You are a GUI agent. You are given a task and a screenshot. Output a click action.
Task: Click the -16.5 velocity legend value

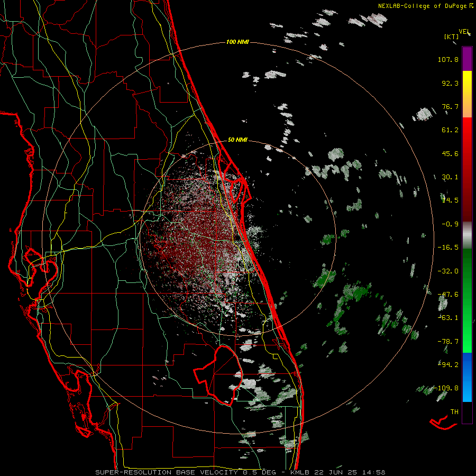[448, 248]
